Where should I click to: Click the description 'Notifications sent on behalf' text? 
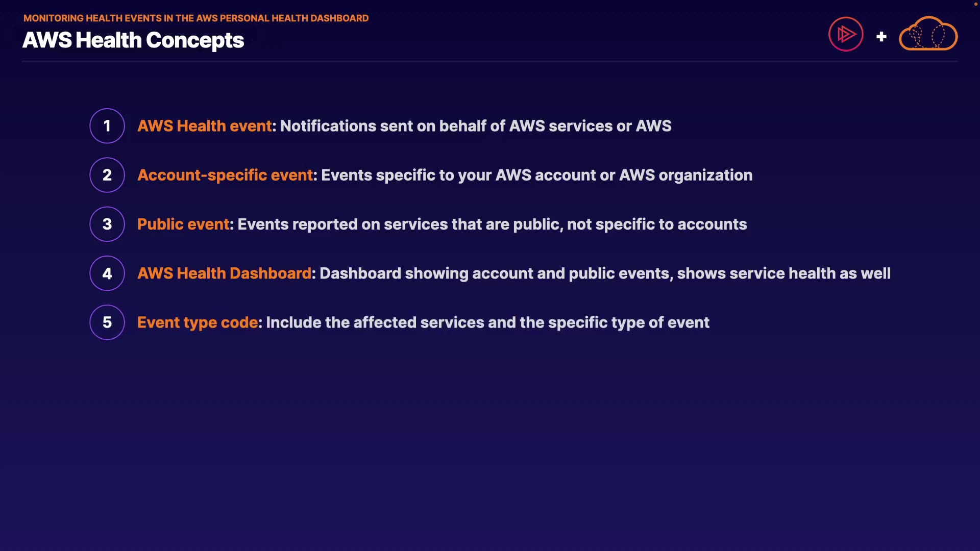click(476, 126)
